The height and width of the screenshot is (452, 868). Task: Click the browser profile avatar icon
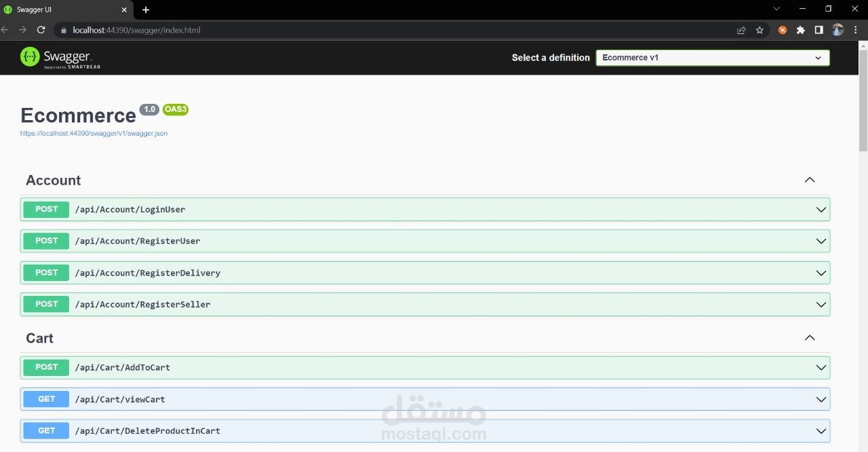click(837, 30)
